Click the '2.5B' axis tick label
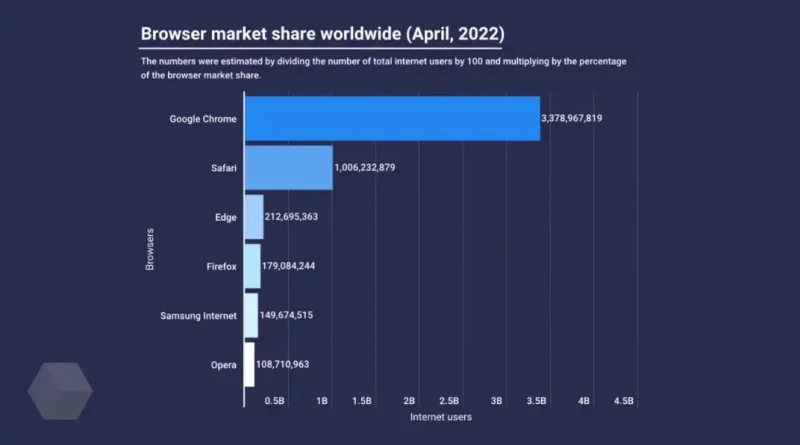 tap(449, 401)
